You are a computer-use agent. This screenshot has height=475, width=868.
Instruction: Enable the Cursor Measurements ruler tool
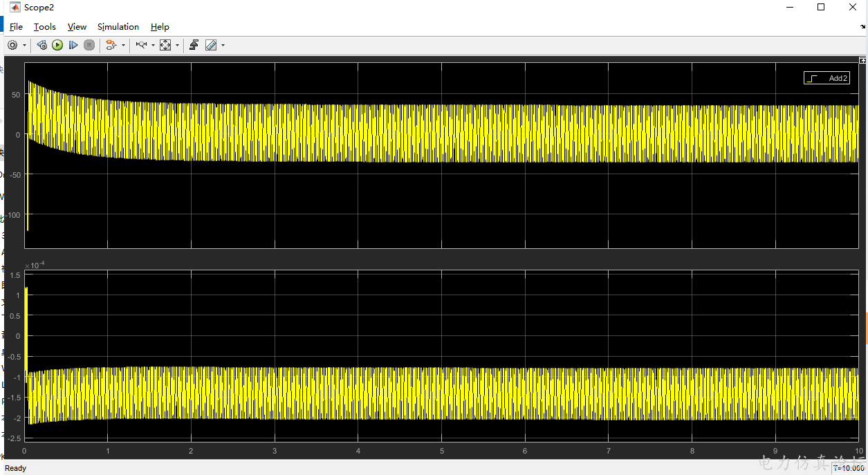tap(211, 45)
